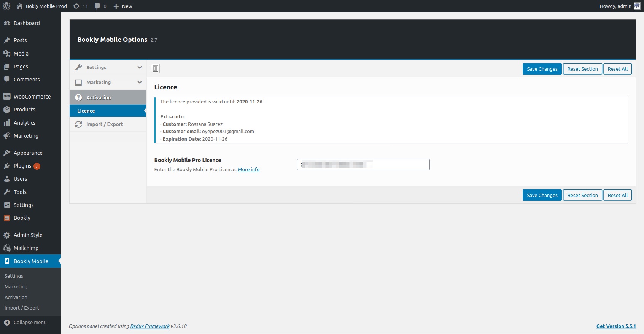The image size is (644, 334).
Task: Click the Plugins plug icon
Action: [7, 166]
